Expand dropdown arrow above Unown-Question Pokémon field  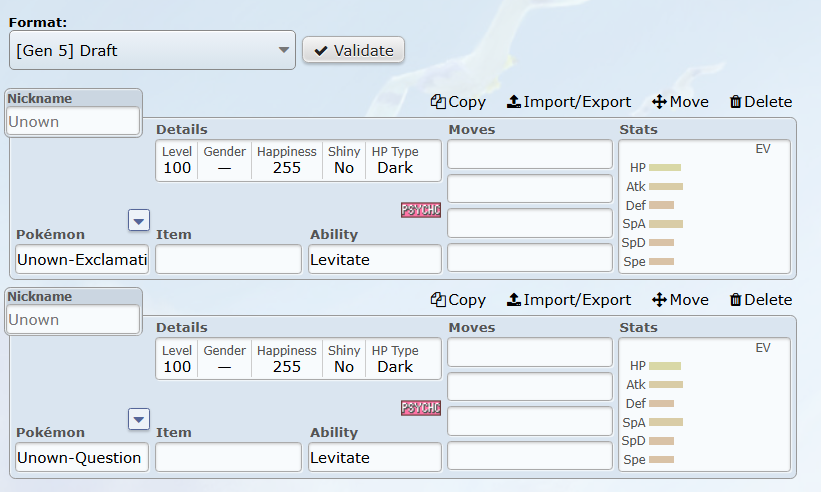pos(139,418)
